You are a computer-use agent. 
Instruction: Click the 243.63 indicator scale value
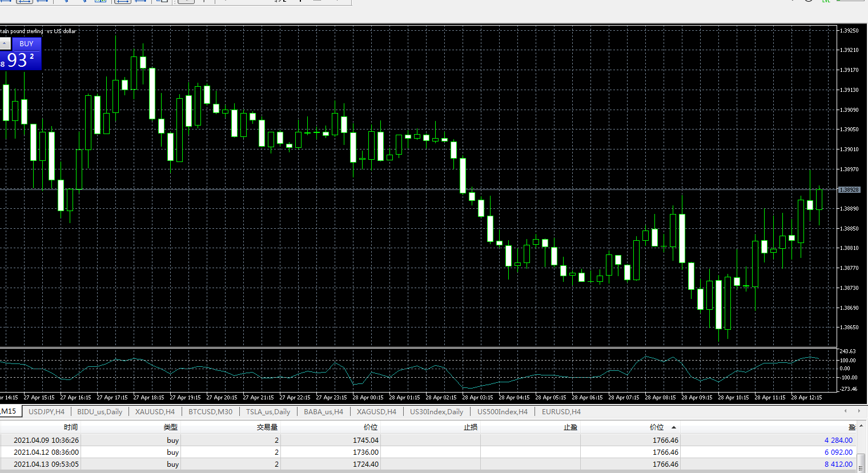pyautogui.click(x=848, y=351)
